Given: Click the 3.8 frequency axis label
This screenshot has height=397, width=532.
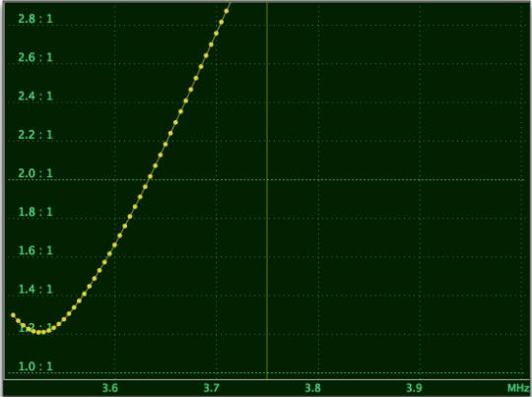Looking at the screenshot, I should pyautogui.click(x=312, y=387).
